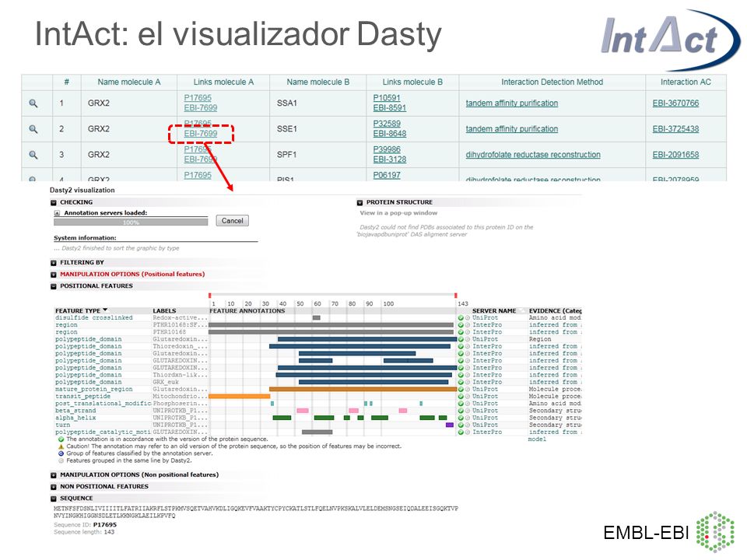The height and width of the screenshot is (560, 747).
Task: Click green status icon for turn row
Action: 461,425
